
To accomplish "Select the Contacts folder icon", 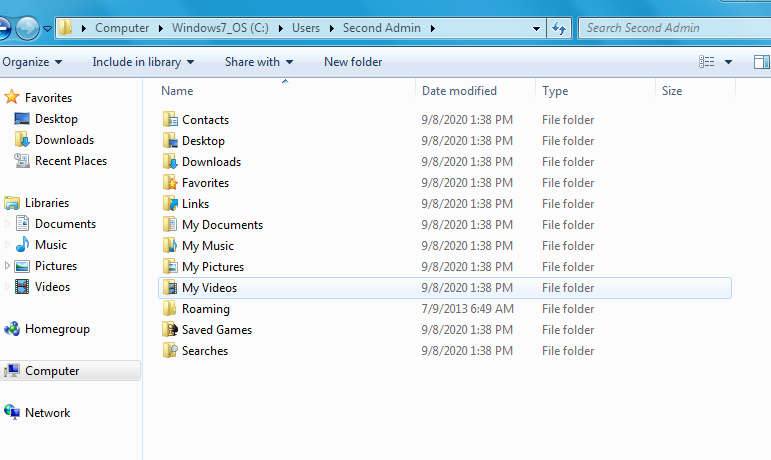I will (x=170, y=119).
